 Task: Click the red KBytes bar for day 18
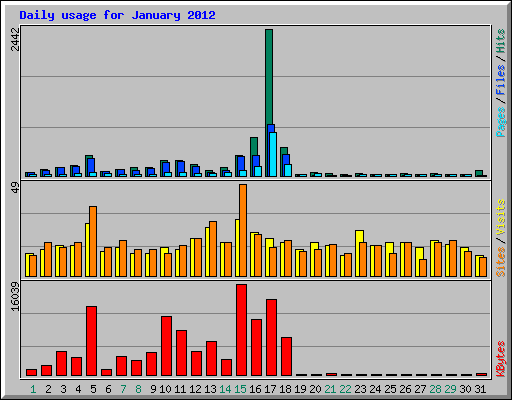point(286,357)
